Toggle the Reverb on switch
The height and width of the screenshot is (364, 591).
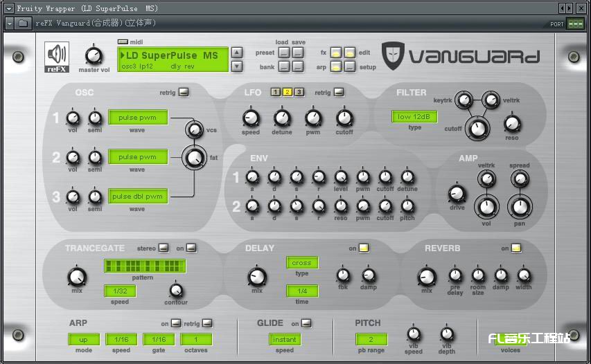(516, 248)
